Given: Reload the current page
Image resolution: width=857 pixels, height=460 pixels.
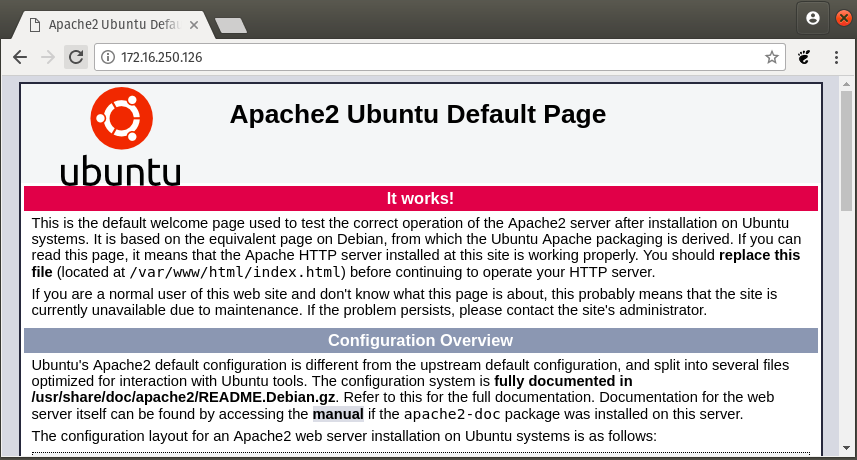Looking at the screenshot, I should (x=76, y=57).
